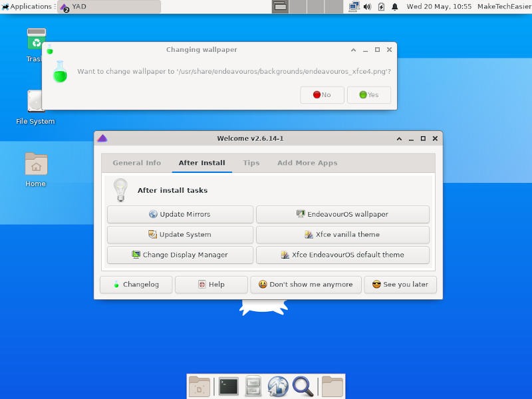Click the Update System icon button
This screenshot has height=399, width=532.
point(180,234)
